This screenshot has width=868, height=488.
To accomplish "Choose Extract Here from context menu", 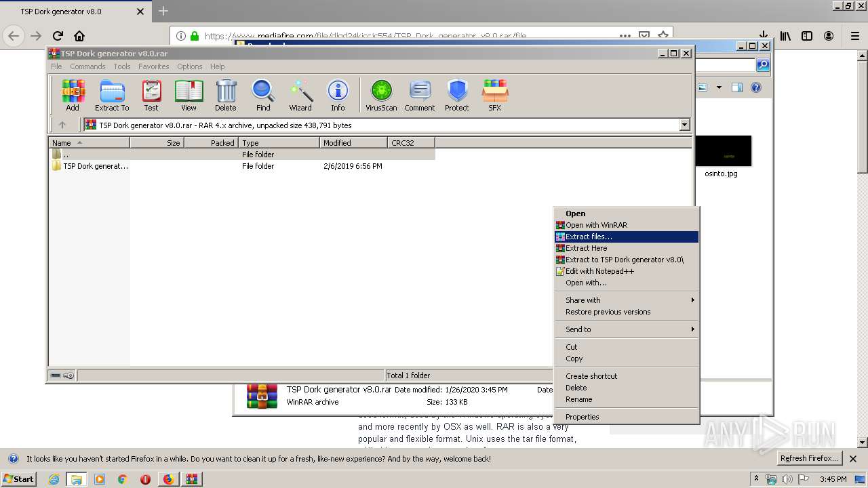I will click(x=627, y=248).
